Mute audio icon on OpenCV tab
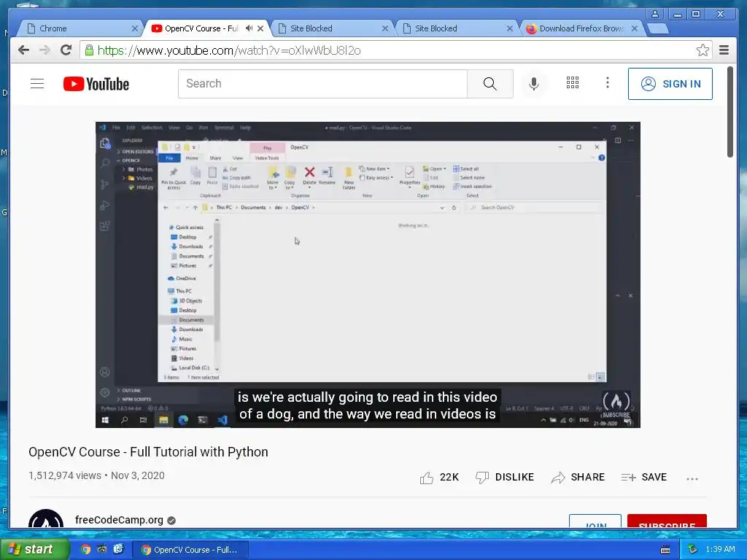 tap(249, 28)
